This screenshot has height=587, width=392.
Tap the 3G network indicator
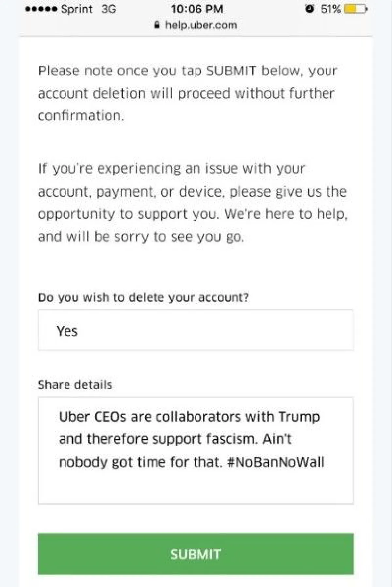108,9
